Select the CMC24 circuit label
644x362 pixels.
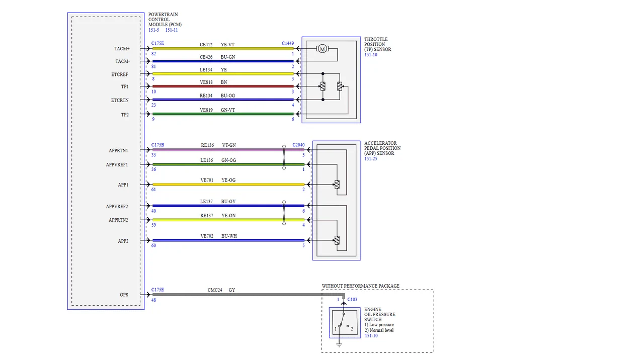click(x=215, y=290)
